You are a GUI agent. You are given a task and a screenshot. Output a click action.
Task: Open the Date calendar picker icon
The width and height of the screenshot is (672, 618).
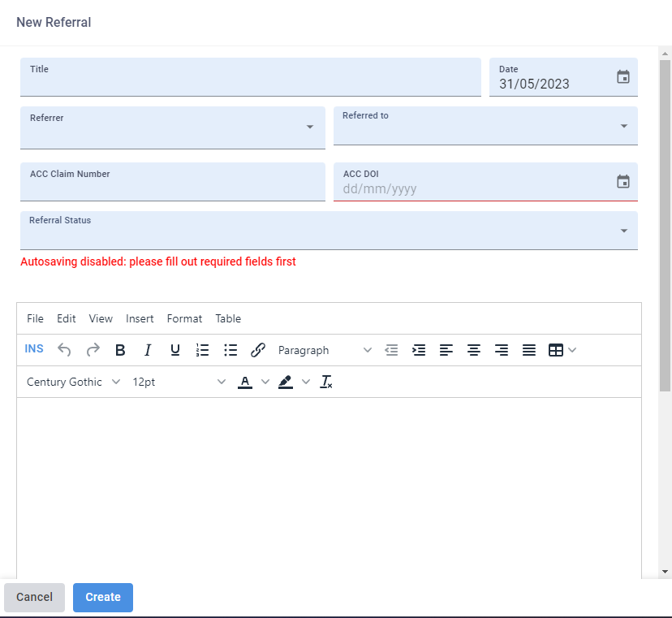click(623, 77)
